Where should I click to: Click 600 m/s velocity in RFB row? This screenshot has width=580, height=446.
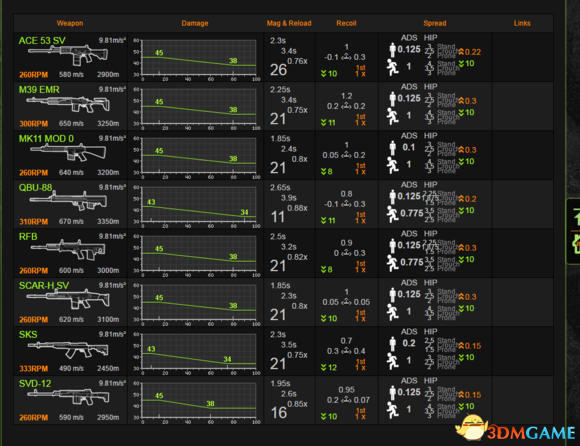71,271
